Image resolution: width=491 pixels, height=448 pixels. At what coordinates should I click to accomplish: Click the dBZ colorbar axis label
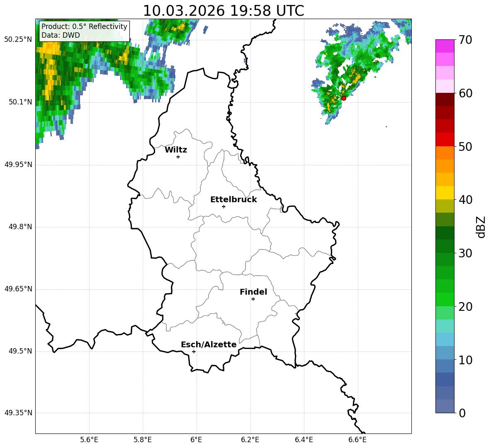click(481, 227)
